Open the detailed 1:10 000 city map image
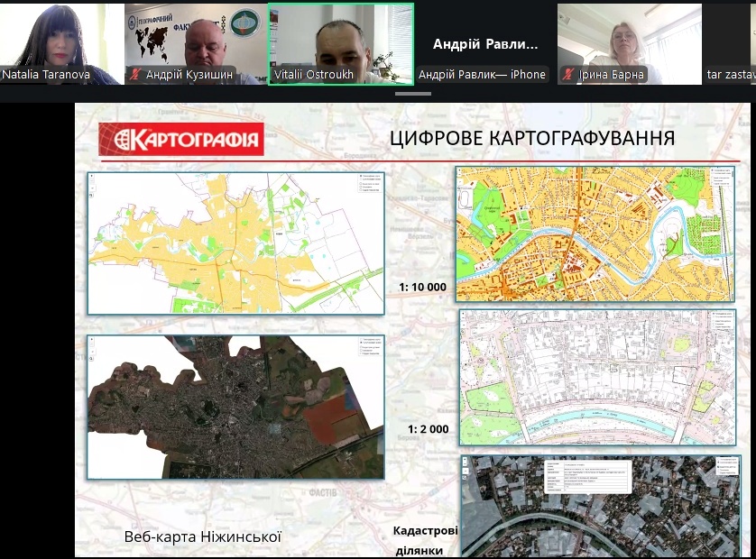Viewport: 756px width, 559px height. coord(595,234)
